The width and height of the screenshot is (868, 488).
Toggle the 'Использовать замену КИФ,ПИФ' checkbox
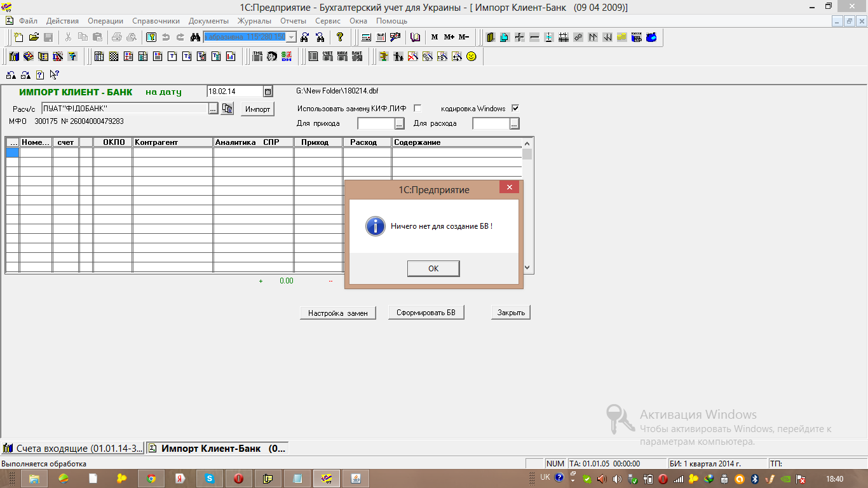(417, 108)
